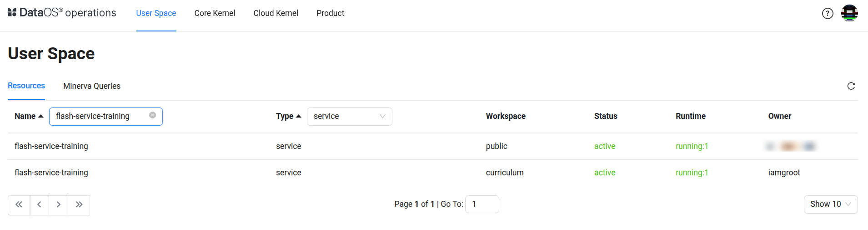Switch to Cloud Kernel tab
The image size is (868, 230).
tap(276, 13)
